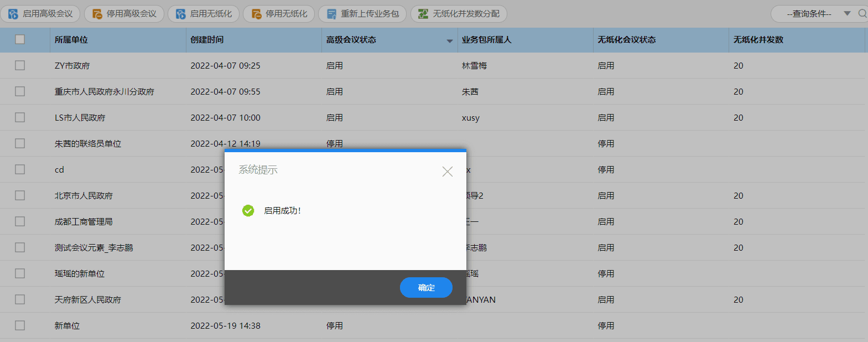The width and height of the screenshot is (868, 342).
Task: Check the 重庆市人民政府永川分政府 row checkbox
Action: 20,91
